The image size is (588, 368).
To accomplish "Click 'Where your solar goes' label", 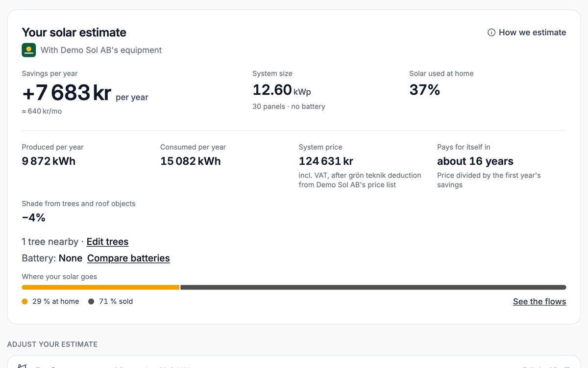I will 59,277.
